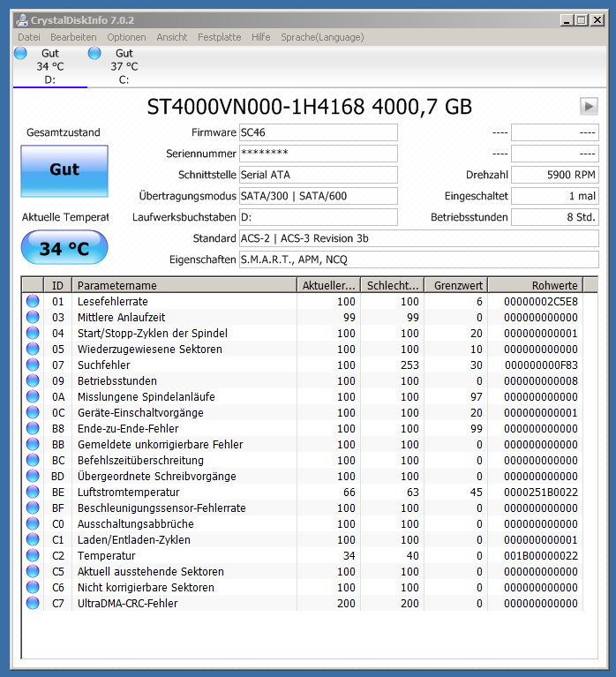The image size is (616, 677).
Task: Open the Datei menu
Action: (x=29, y=37)
